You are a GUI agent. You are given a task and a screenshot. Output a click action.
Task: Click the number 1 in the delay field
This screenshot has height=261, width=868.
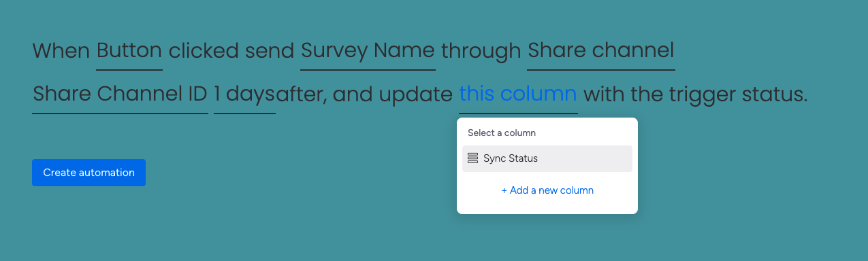pos(217,94)
